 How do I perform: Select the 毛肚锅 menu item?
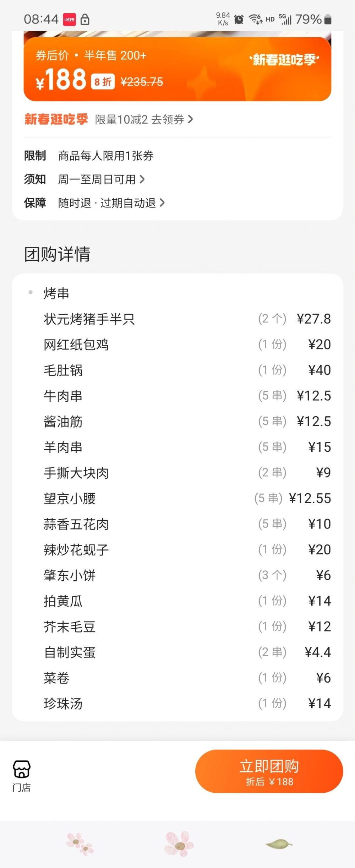click(x=63, y=370)
